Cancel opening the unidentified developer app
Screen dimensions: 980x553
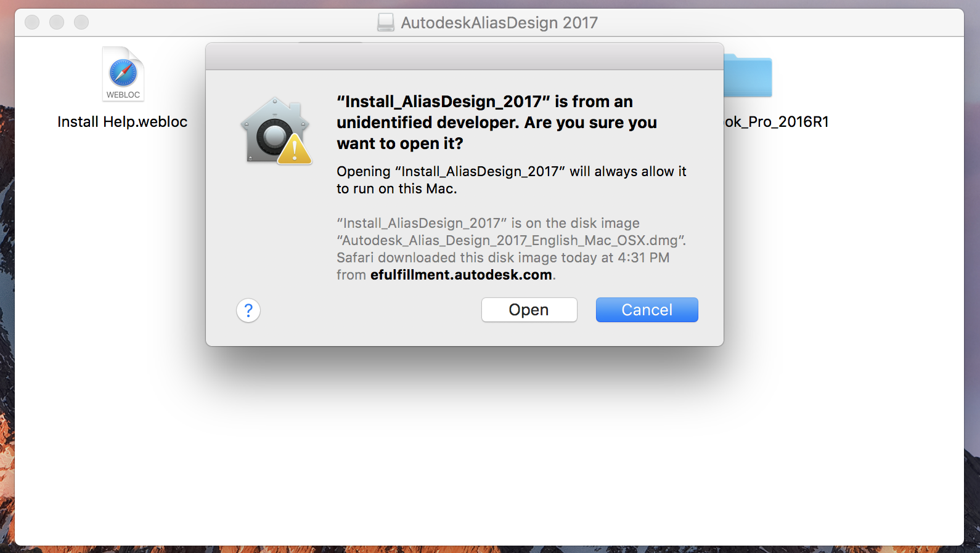tap(647, 310)
